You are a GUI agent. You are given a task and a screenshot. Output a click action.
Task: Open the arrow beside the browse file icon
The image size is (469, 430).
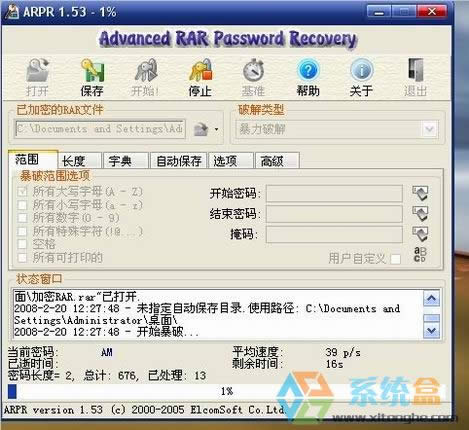point(216,129)
